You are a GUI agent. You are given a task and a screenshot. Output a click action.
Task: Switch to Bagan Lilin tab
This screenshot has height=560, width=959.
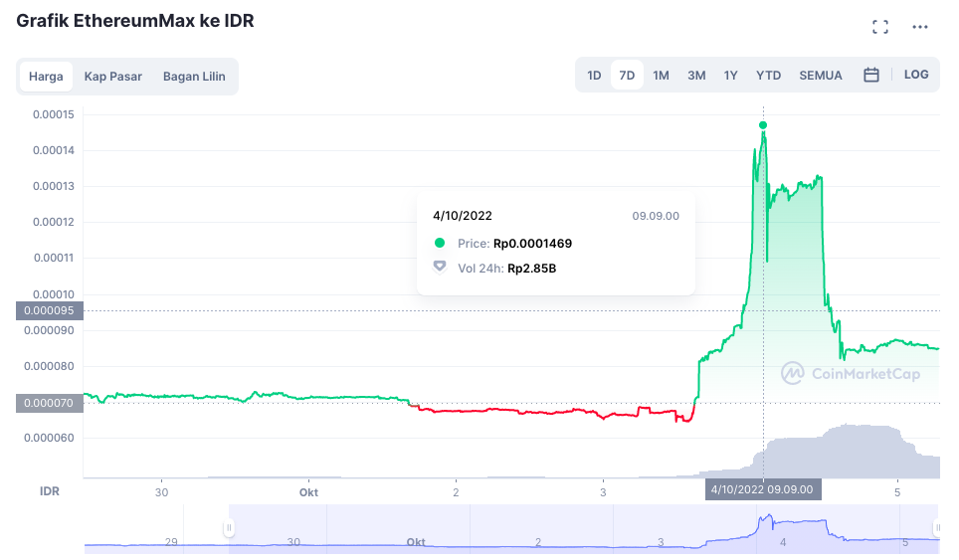(194, 77)
